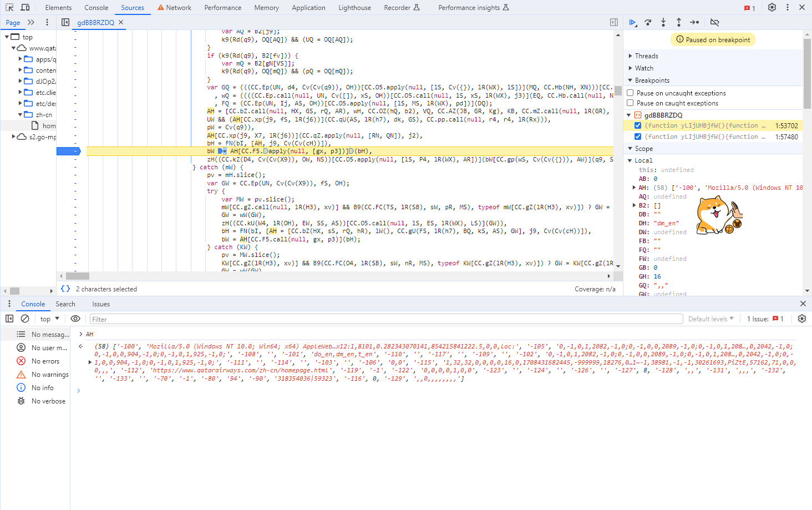Open the Search tab in drawer
The height and width of the screenshot is (510, 812).
65,304
